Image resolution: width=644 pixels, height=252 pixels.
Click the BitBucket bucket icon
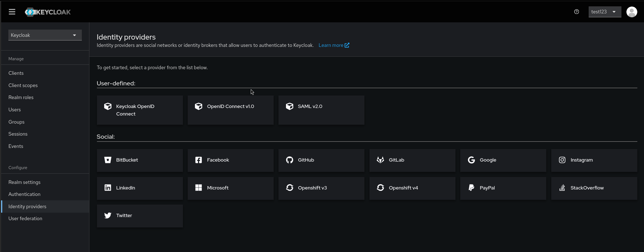click(x=108, y=160)
